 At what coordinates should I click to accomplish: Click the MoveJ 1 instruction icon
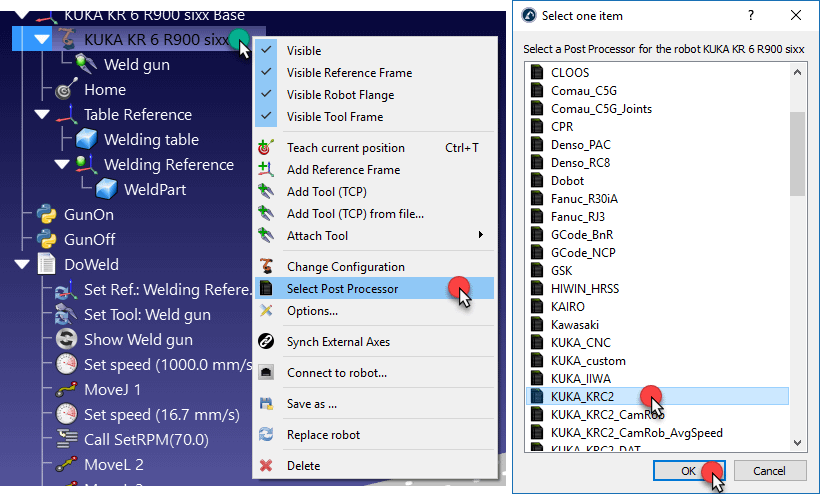click(x=66, y=389)
